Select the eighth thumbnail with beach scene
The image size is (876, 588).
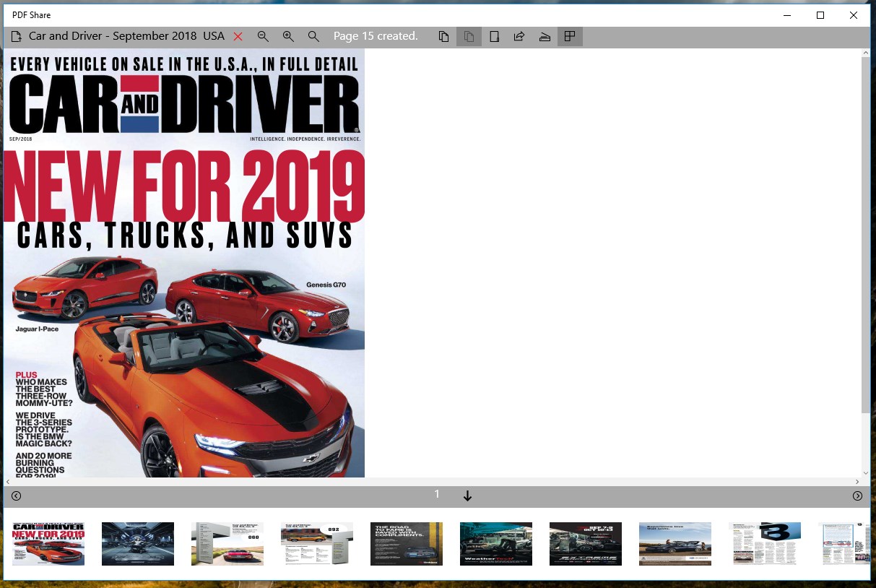pyautogui.click(x=675, y=543)
